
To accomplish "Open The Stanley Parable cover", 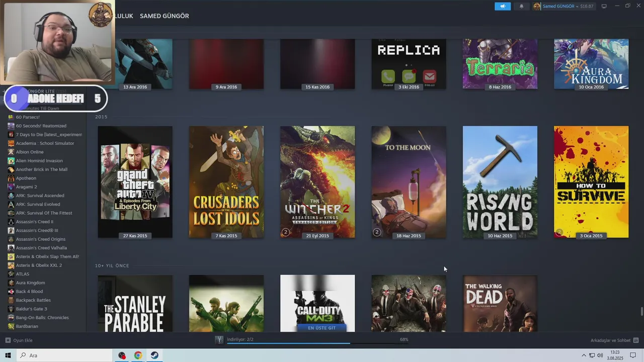I will (x=135, y=303).
